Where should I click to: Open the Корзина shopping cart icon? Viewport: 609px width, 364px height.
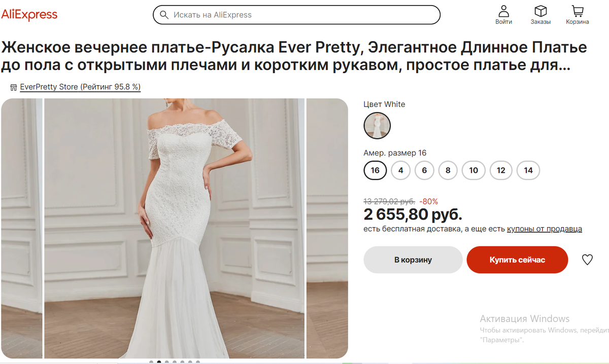click(x=577, y=11)
